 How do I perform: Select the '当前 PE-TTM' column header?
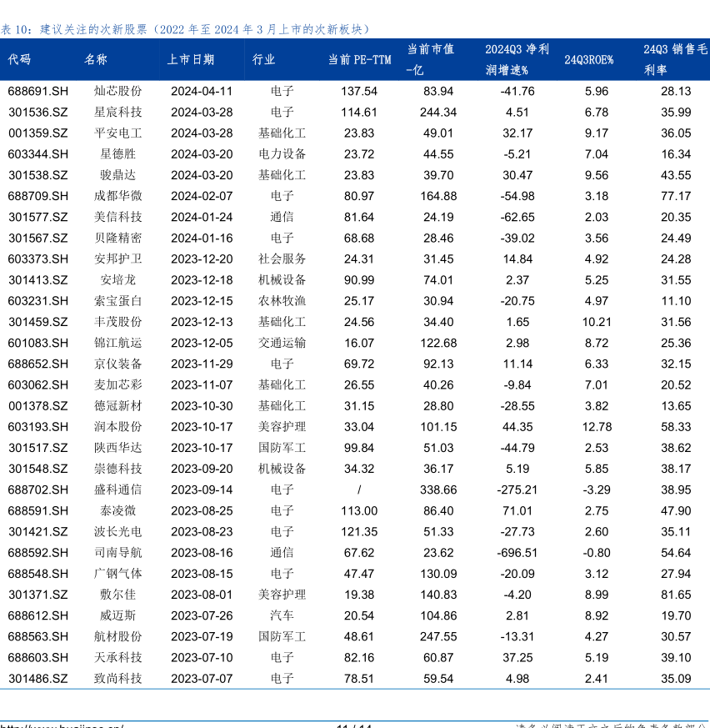coord(360,59)
